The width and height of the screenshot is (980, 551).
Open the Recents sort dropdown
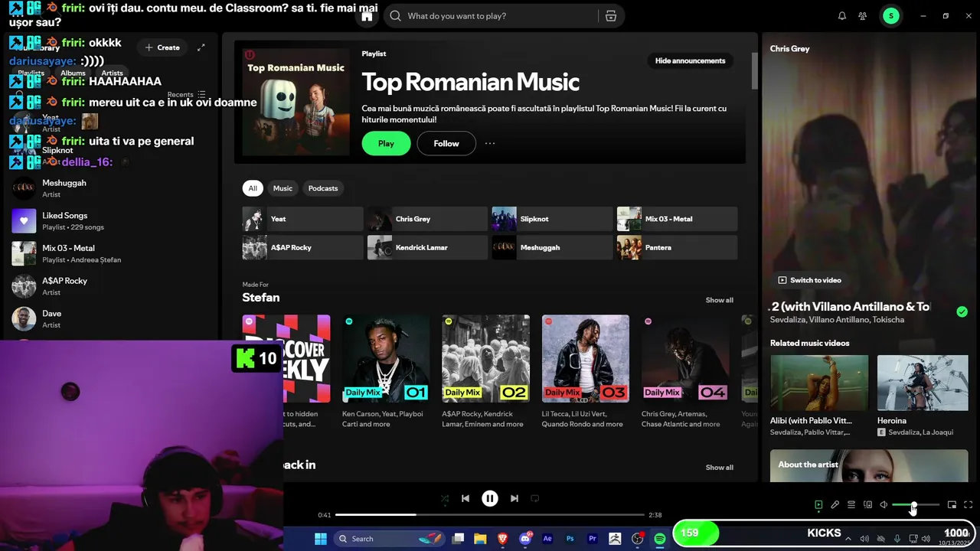tap(187, 95)
